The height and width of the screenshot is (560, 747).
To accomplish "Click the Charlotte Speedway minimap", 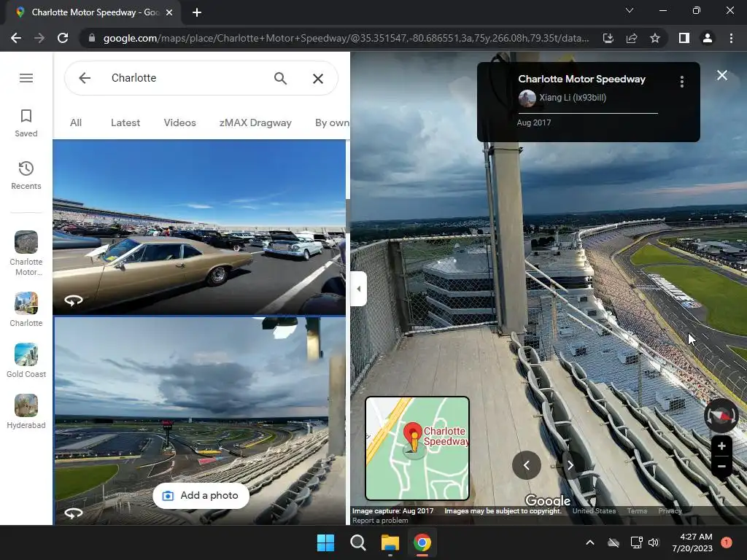I will pyautogui.click(x=417, y=448).
